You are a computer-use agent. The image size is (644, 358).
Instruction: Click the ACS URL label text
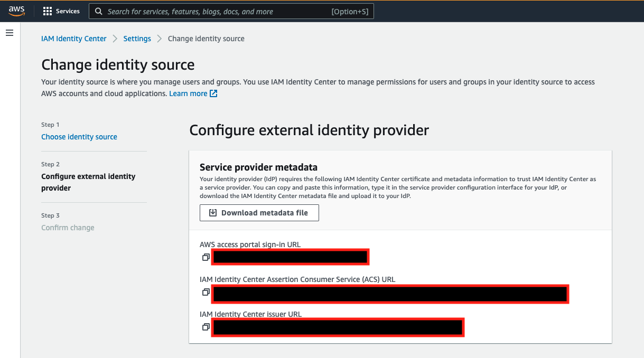pos(297,279)
